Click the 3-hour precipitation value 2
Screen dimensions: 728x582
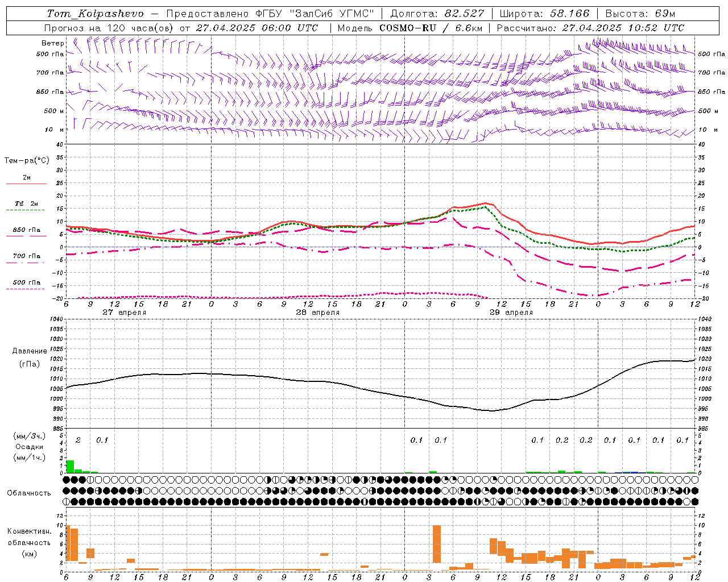[78, 440]
